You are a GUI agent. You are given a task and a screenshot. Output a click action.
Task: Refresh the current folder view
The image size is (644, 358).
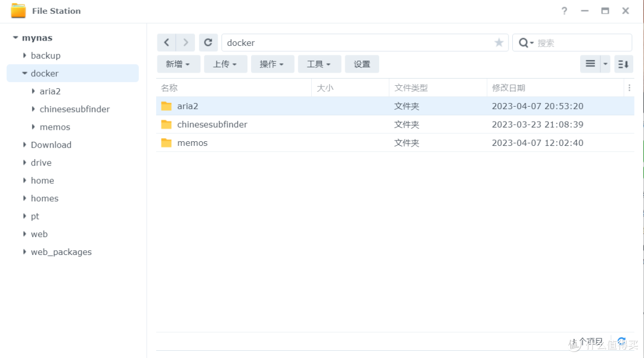pos(208,42)
